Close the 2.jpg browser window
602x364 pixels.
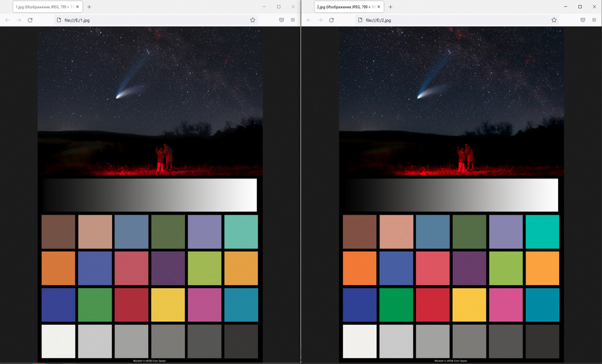click(x=594, y=7)
